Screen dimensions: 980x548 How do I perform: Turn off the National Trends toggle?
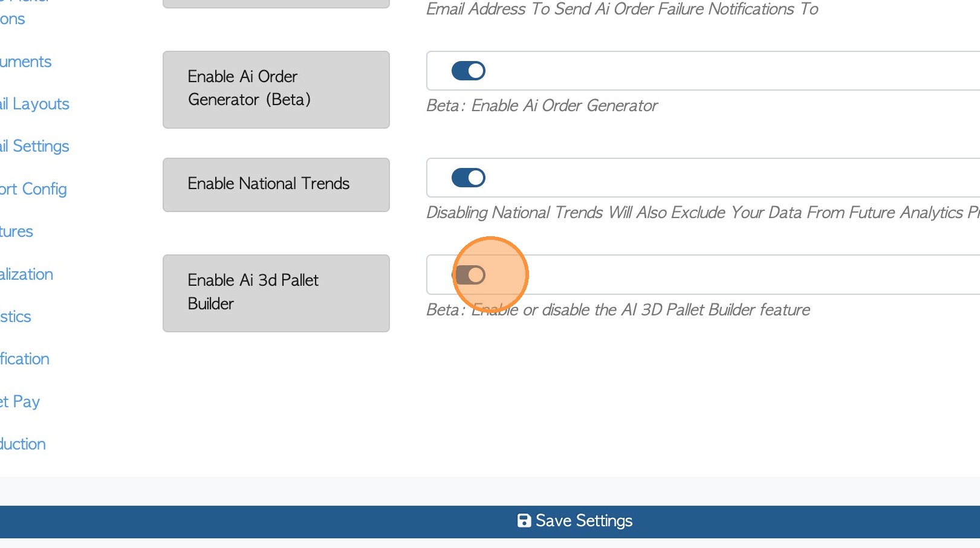(469, 178)
